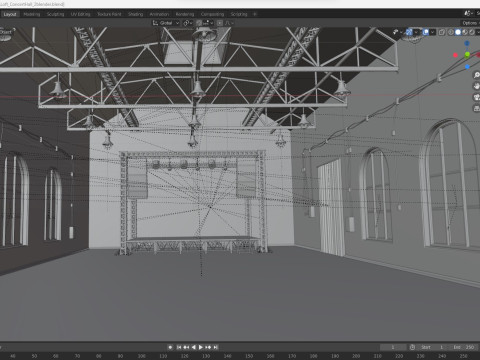This screenshot has width=480, height=360.
Task: Open the scene selector icon in top bar
Action: pyautogui.click(x=468, y=13)
